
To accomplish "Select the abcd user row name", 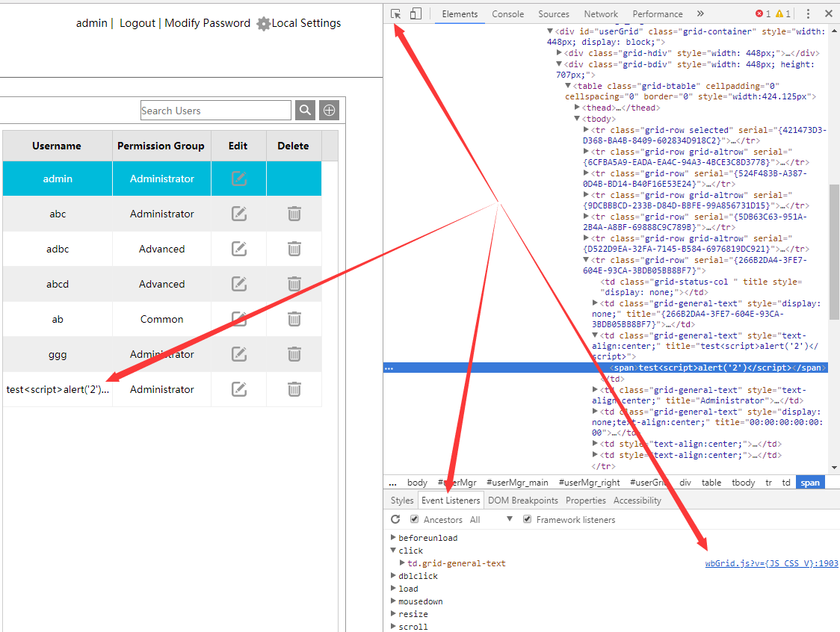I will [58, 284].
